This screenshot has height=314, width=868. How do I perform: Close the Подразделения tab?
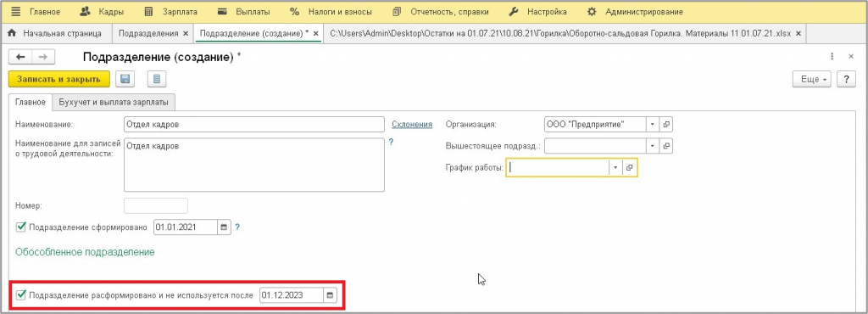pyautogui.click(x=186, y=34)
